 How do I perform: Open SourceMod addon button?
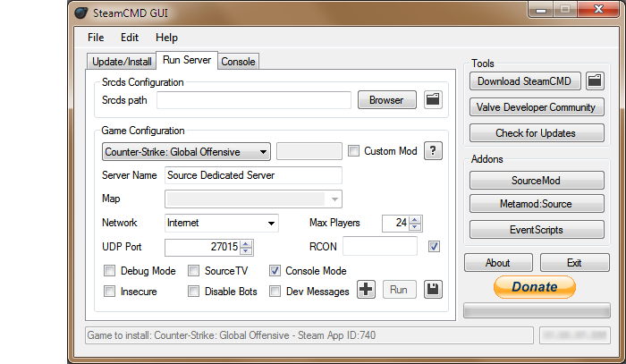(x=537, y=181)
